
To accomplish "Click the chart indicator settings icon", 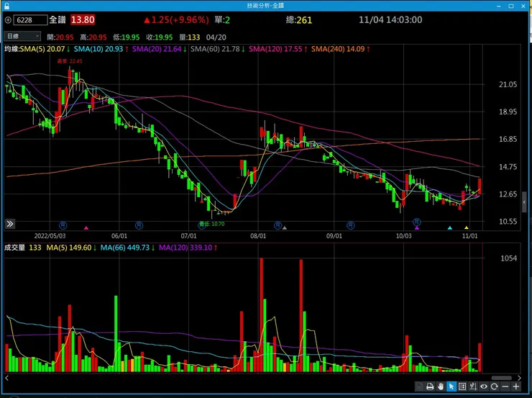I will click(x=473, y=386).
